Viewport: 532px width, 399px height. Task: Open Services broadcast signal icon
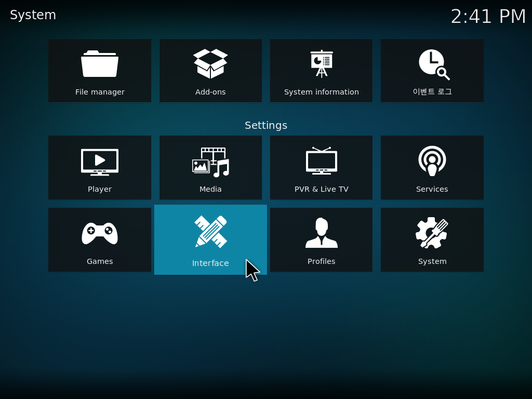point(432,161)
